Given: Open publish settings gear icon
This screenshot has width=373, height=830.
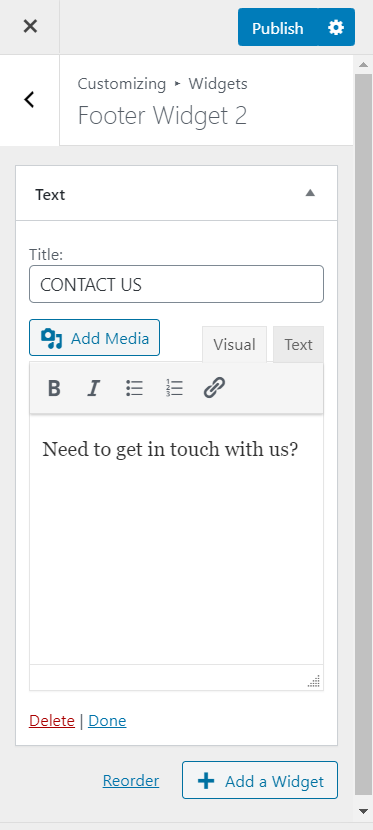Looking at the screenshot, I should pos(336,28).
